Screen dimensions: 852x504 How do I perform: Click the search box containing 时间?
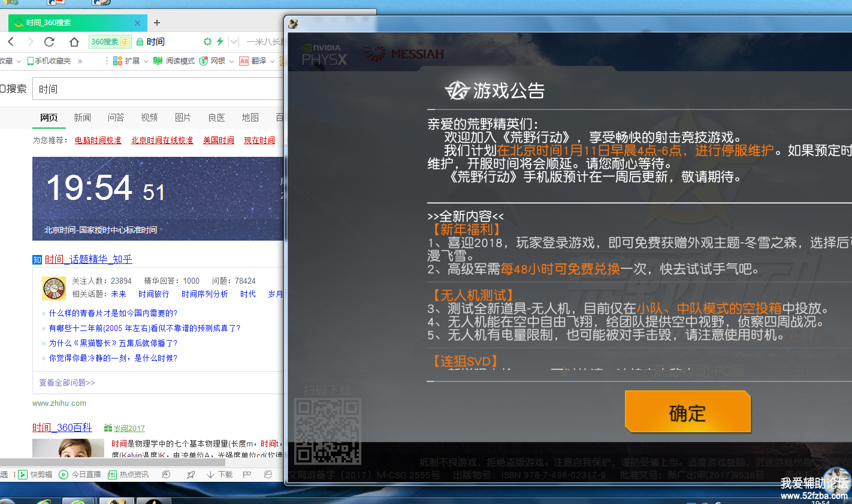coord(158,89)
